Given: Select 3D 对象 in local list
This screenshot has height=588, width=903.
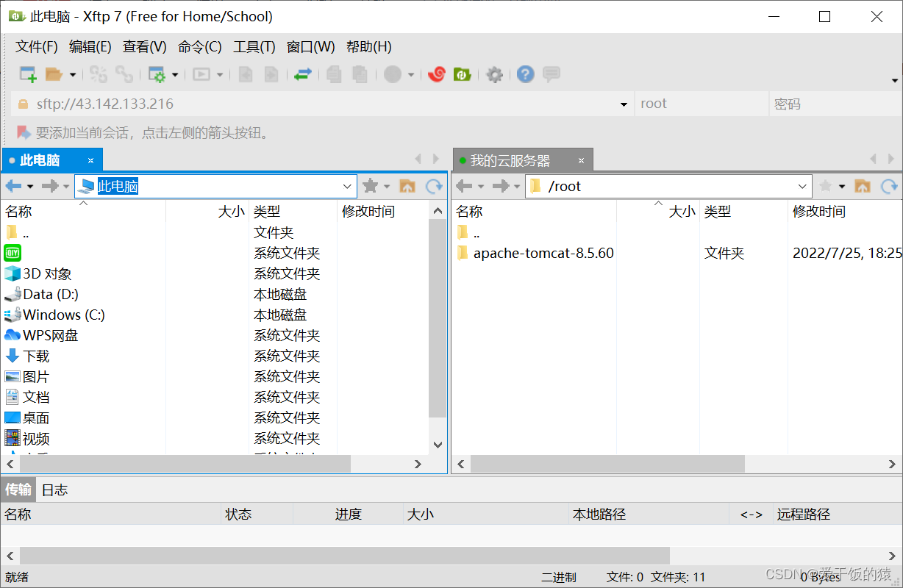Looking at the screenshot, I should click(x=48, y=274).
